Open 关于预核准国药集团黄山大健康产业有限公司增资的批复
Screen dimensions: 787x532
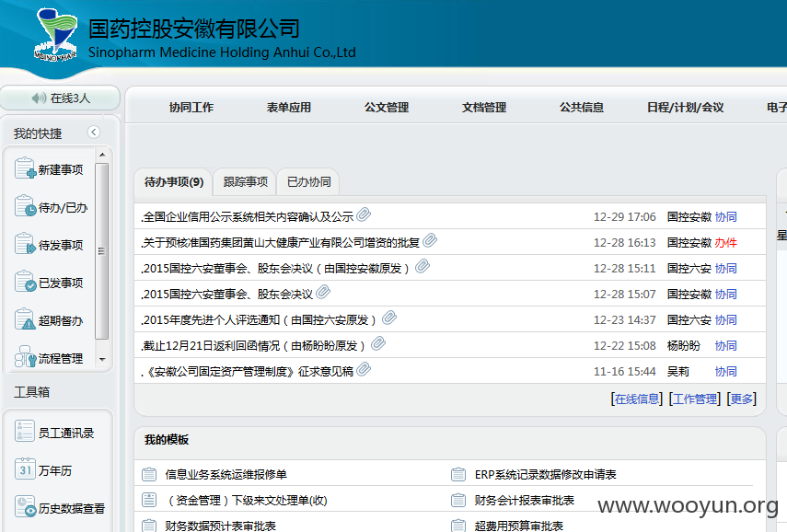pyautogui.click(x=281, y=243)
